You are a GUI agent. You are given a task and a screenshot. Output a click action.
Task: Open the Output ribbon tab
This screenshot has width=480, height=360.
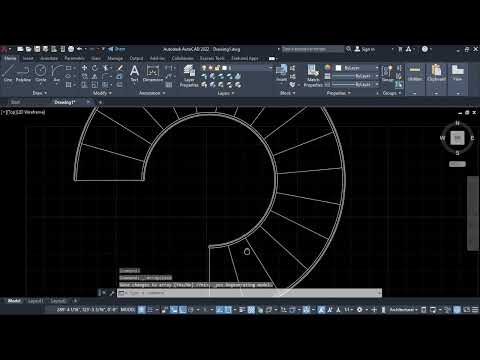tap(136, 58)
